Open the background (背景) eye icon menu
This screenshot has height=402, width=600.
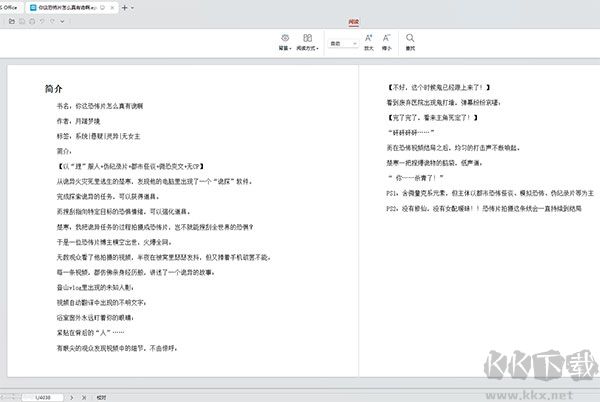(x=285, y=42)
